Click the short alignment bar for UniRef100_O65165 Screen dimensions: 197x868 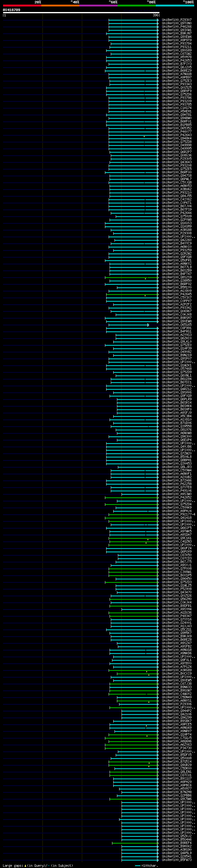tap(128, 325)
